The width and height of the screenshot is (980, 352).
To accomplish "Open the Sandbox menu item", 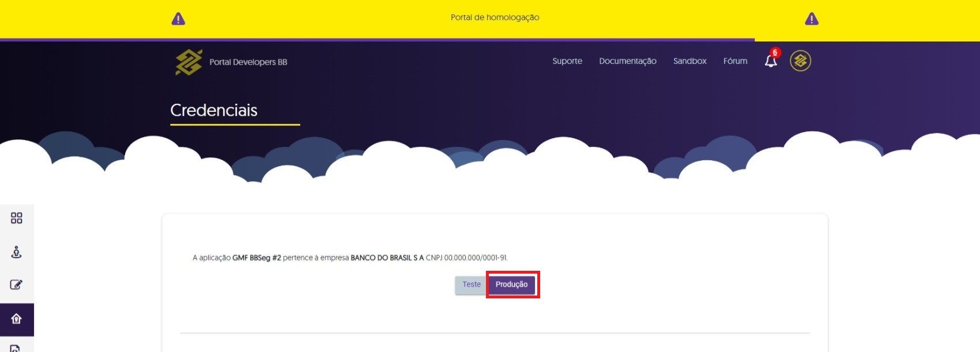I will (x=690, y=61).
